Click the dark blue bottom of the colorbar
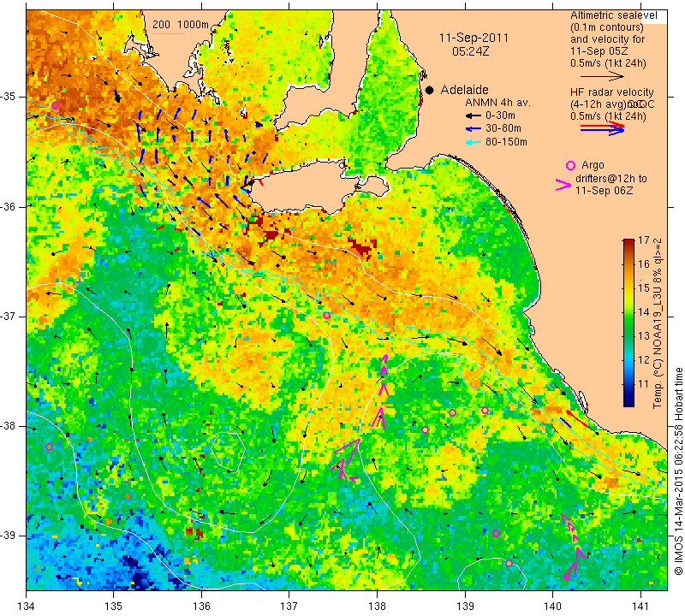 tap(628, 402)
